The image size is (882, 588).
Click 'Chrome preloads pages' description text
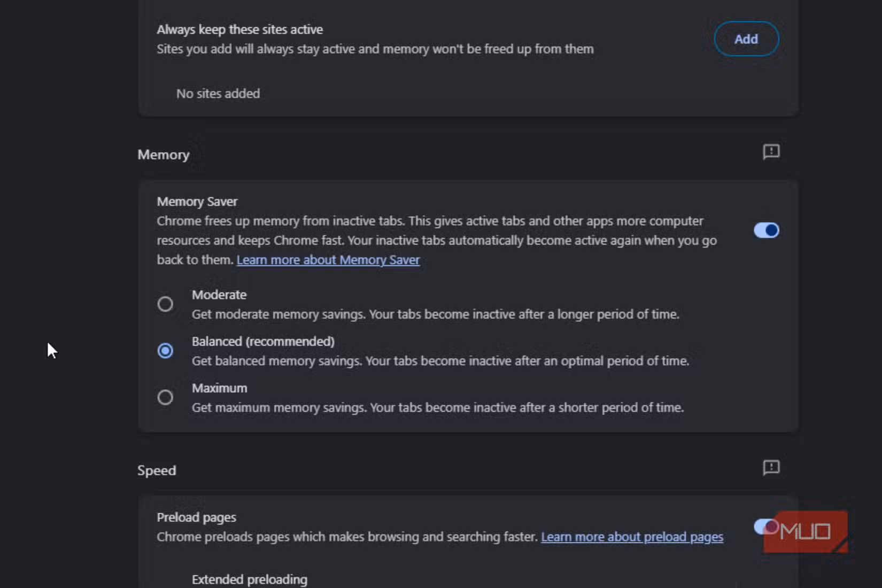click(347, 537)
